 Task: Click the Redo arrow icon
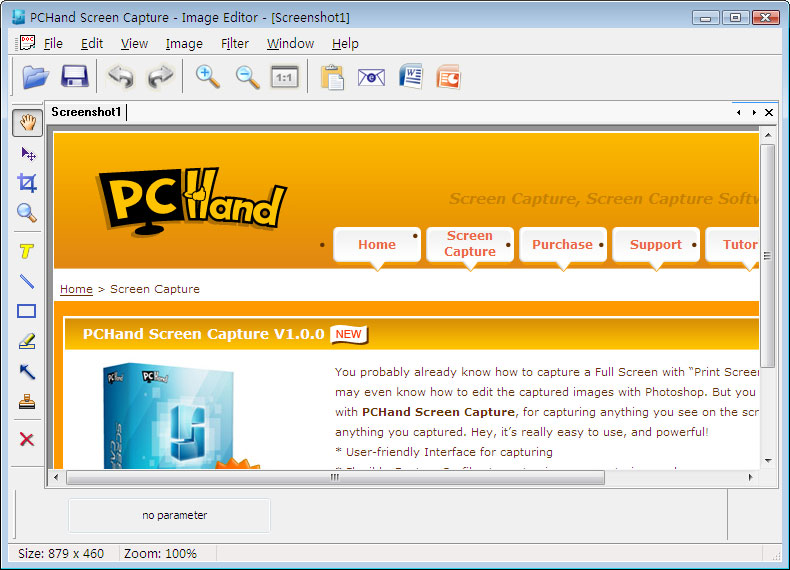click(x=160, y=77)
